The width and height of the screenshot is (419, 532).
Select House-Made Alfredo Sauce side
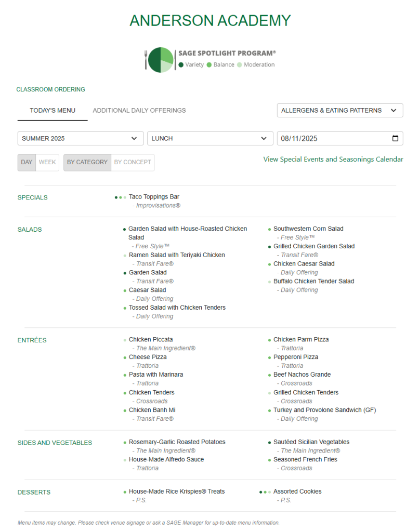tap(166, 459)
